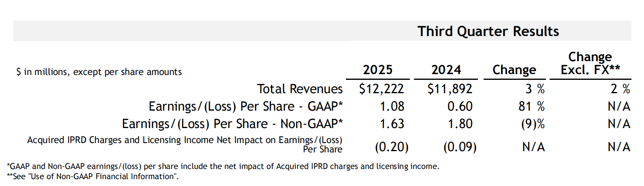The width and height of the screenshot is (644, 186).
Task: Click the Total Revenues row label
Action: (300, 89)
